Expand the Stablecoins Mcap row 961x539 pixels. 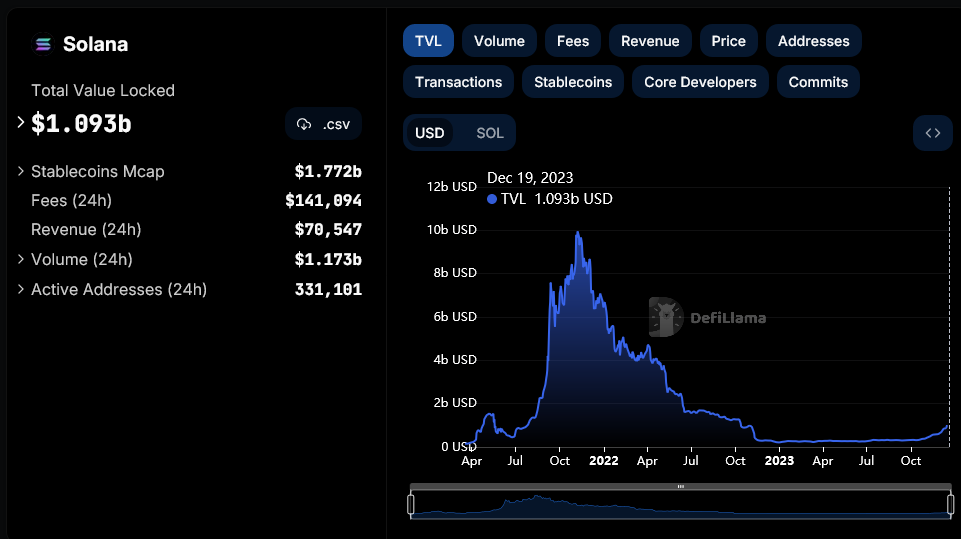pyautogui.click(x=20, y=171)
